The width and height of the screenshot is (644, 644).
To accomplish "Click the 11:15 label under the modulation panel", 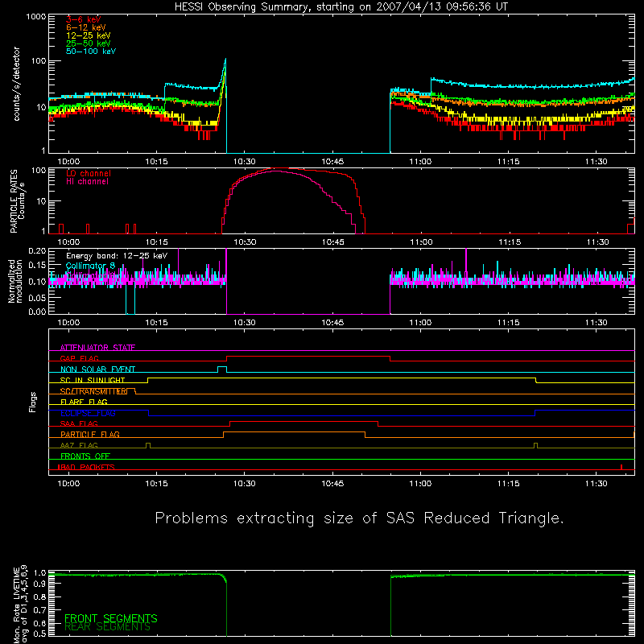I will pyautogui.click(x=509, y=323).
